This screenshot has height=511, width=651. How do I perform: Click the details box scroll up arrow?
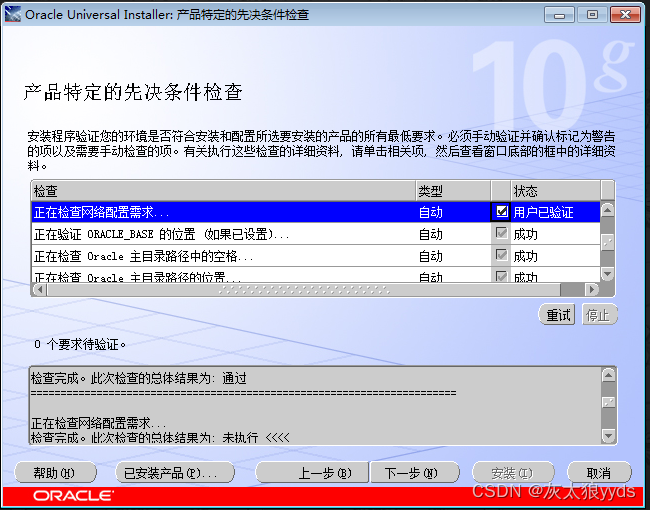[608, 376]
